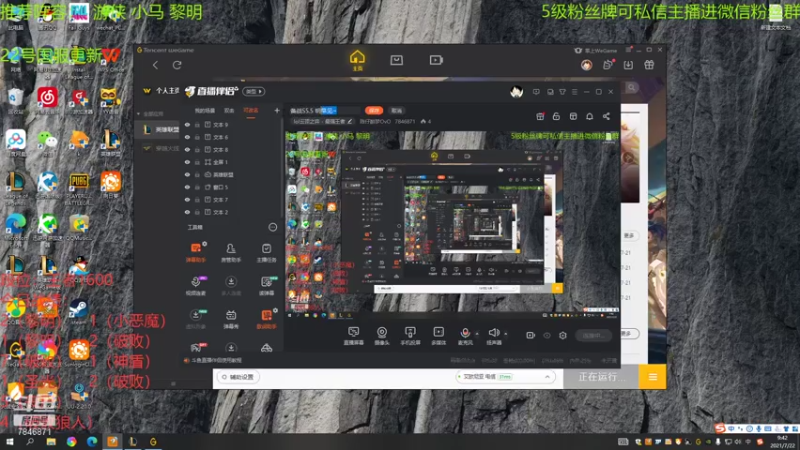Screen dimensions: 800x450
Task: Click the padlock icon beside the bell
Action: 556,116
